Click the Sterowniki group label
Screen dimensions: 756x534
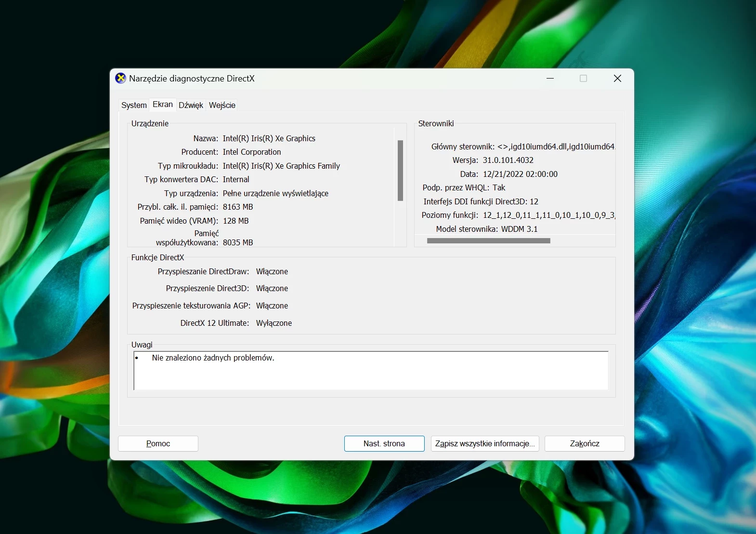(436, 123)
